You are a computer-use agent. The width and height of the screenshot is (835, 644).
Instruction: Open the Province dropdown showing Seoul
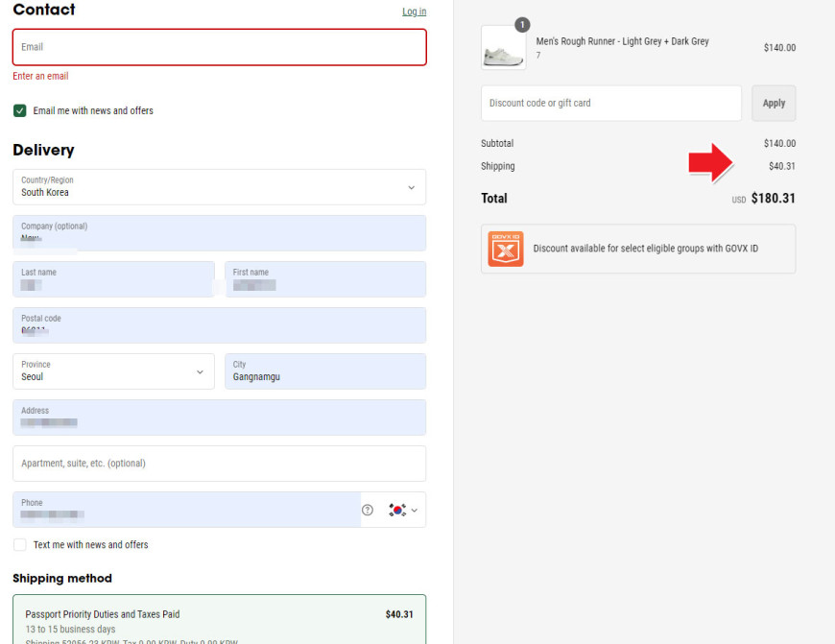tap(113, 371)
